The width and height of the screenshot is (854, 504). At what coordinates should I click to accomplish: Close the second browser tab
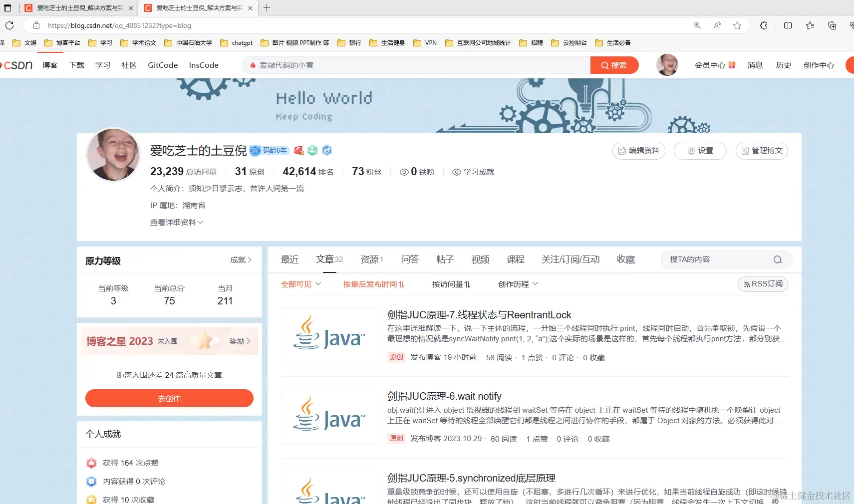click(x=250, y=8)
